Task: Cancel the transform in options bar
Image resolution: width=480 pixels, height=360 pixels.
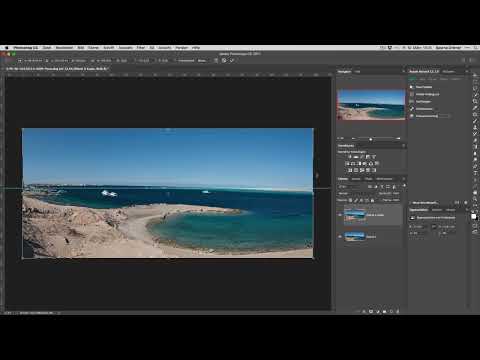Action: 224,60
